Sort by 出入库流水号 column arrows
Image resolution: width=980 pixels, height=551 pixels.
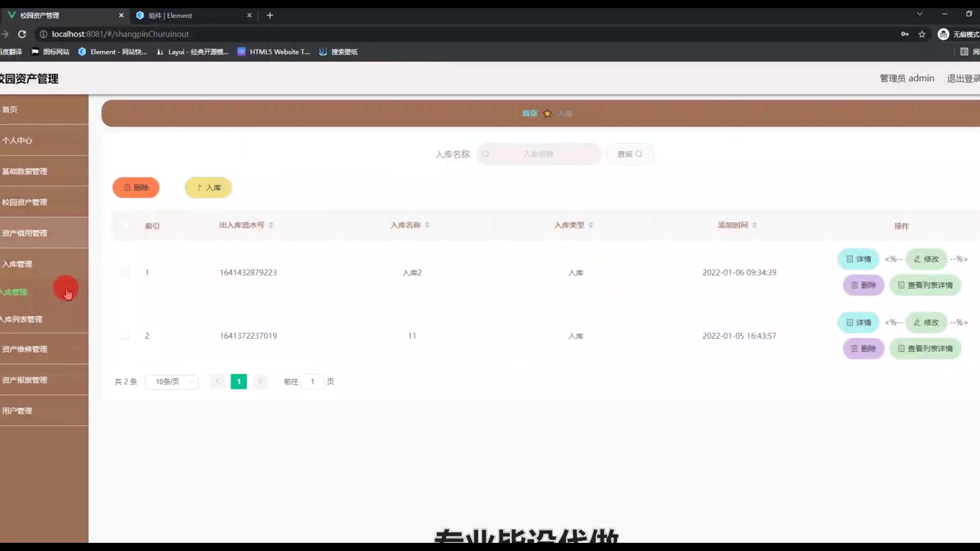271,225
